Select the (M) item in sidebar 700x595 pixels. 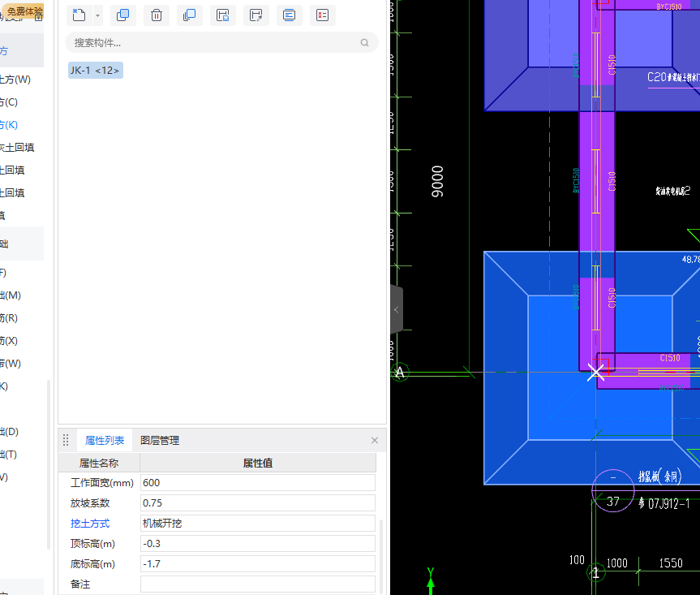point(11,295)
